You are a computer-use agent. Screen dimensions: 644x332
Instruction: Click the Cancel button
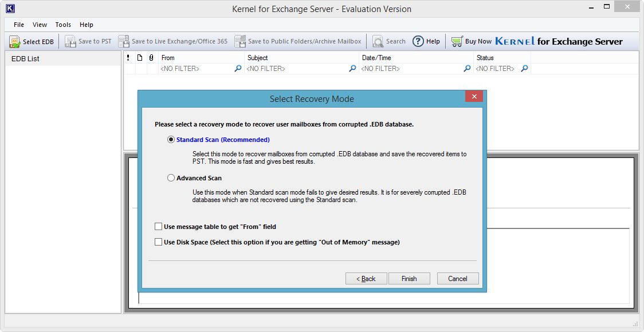tap(458, 279)
